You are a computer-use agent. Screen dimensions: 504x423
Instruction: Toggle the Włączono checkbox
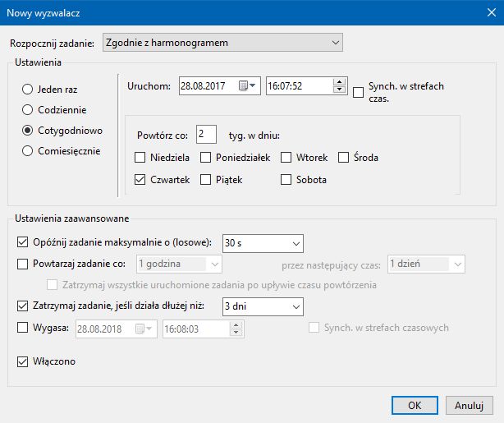pos(22,361)
